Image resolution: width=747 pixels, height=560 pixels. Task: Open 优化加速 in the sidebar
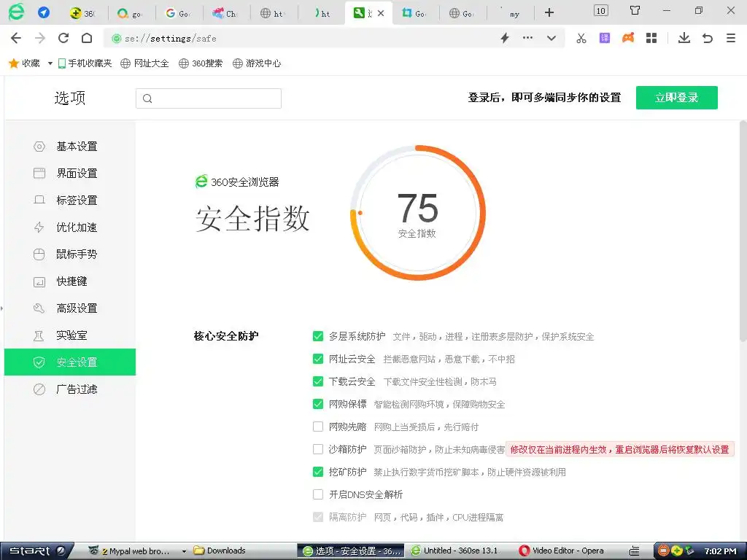(x=70, y=227)
